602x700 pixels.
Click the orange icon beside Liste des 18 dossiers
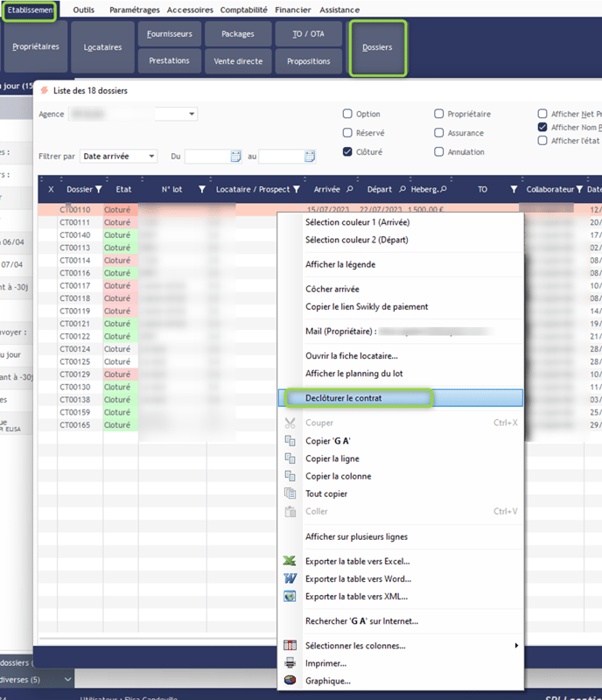point(45,90)
